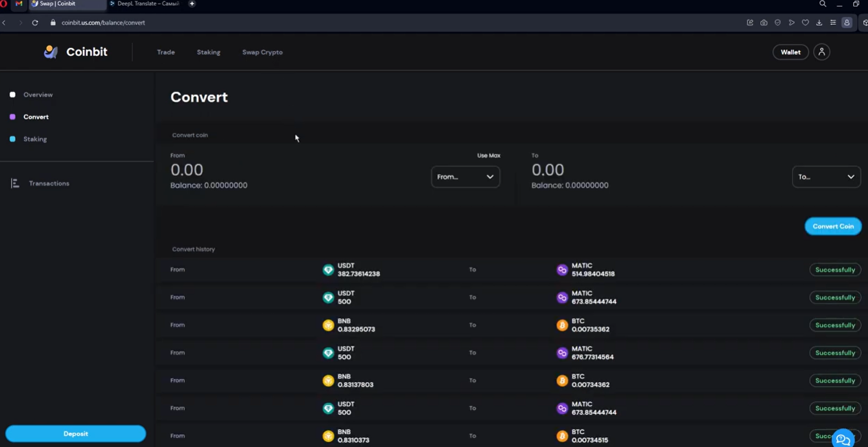The height and width of the screenshot is (447, 868).
Task: Click the browser account profile icon
Action: point(847,23)
